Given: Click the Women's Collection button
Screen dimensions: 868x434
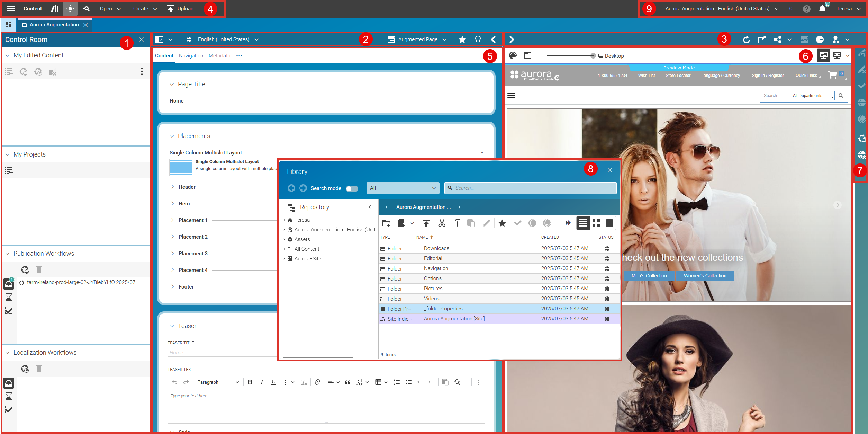Looking at the screenshot, I should coord(705,276).
